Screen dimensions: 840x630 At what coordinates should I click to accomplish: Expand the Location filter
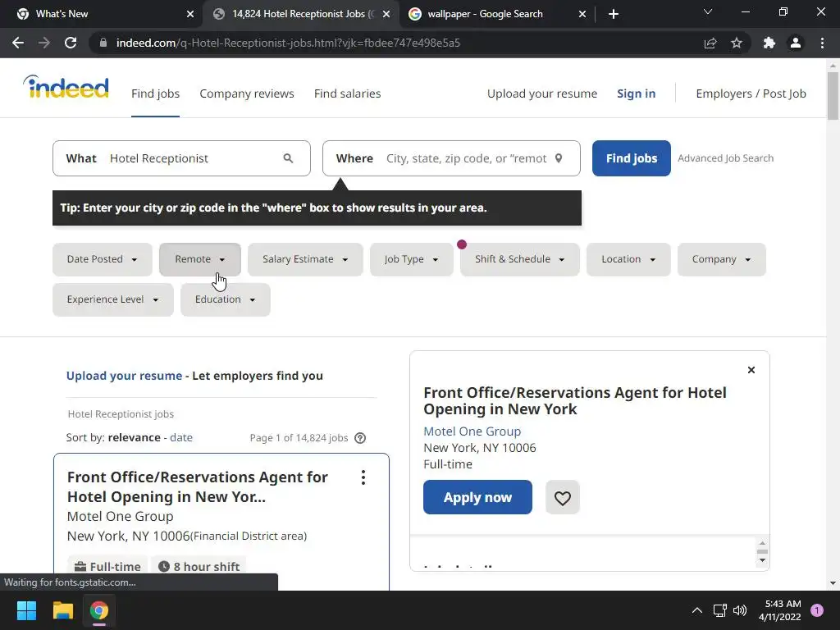point(628,259)
